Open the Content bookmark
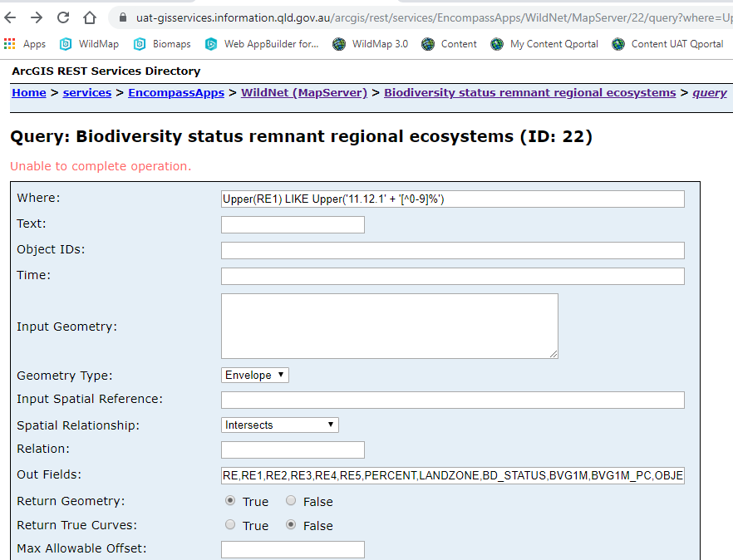 click(449, 44)
